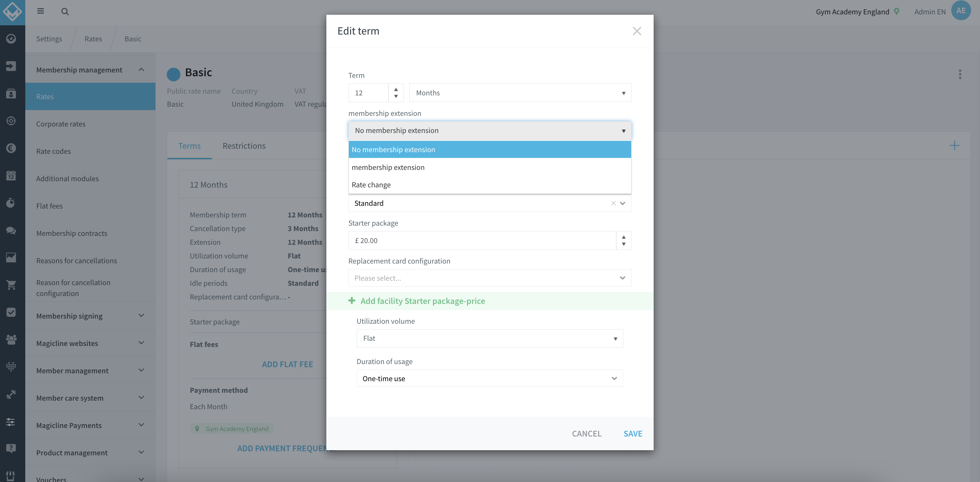Viewport: 980px width, 482px height.
Task: Click the SAVE button
Action: (633, 434)
